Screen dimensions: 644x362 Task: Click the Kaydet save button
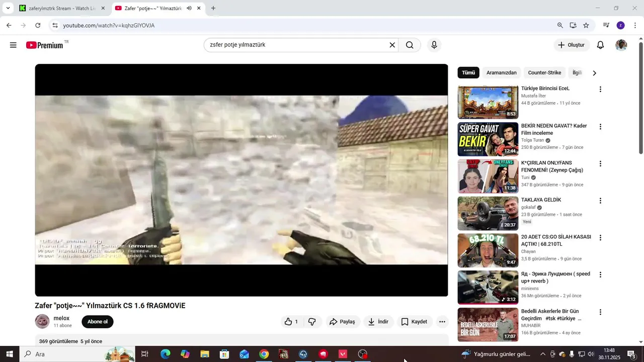[414, 322]
